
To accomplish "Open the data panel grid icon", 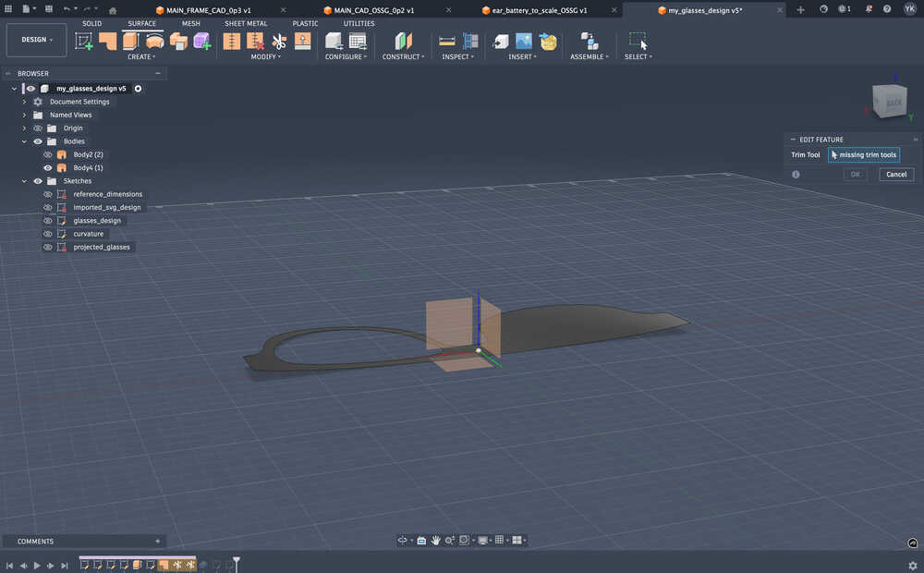I will click(x=8, y=9).
